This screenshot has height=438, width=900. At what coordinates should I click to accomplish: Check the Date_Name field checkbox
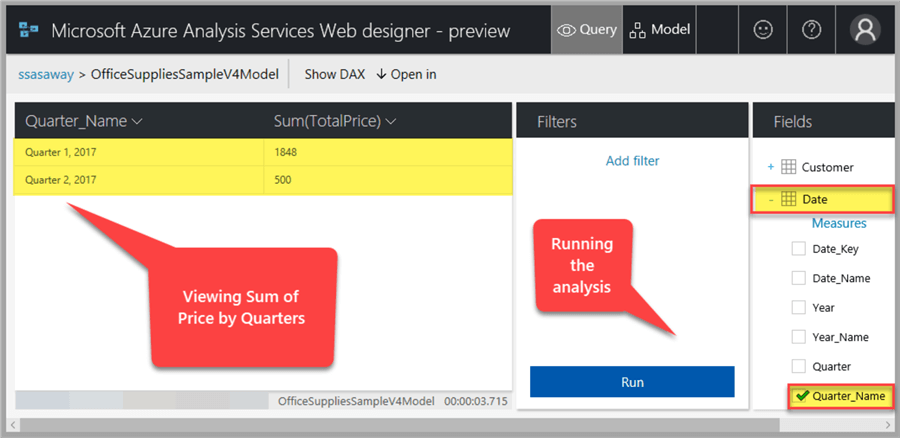(x=798, y=278)
